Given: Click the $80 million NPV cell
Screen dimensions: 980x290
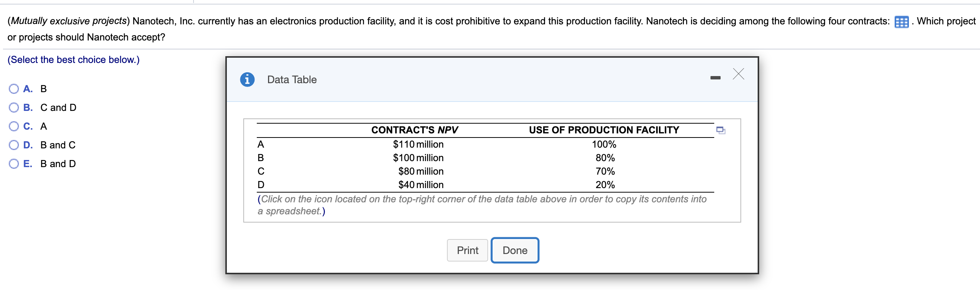Looking at the screenshot, I should 421,171.
